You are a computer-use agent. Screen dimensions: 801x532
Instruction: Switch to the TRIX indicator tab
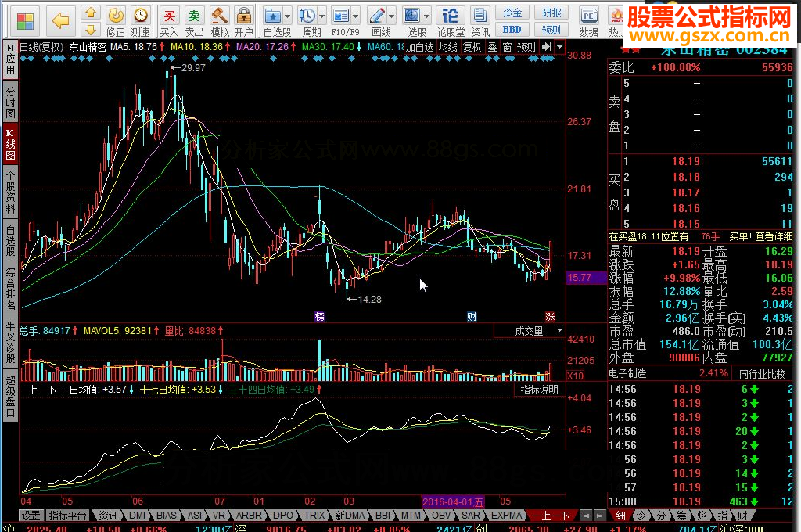[x=314, y=515]
